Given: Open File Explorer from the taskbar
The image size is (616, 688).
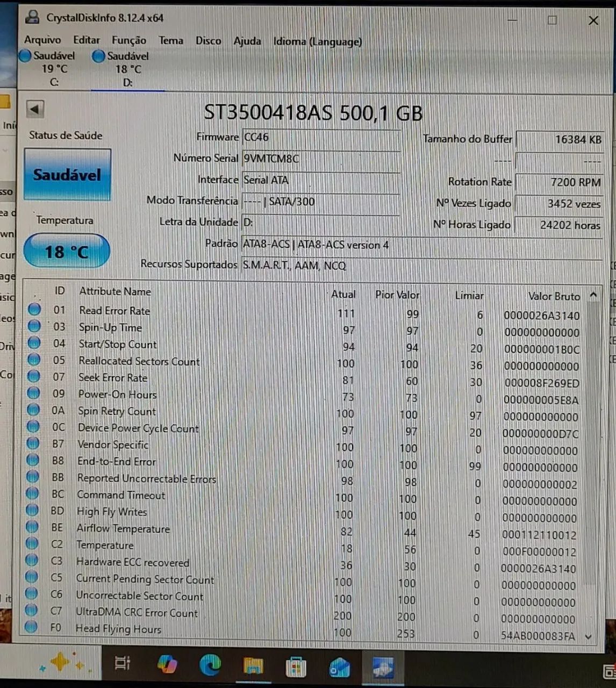Looking at the screenshot, I should [x=253, y=667].
